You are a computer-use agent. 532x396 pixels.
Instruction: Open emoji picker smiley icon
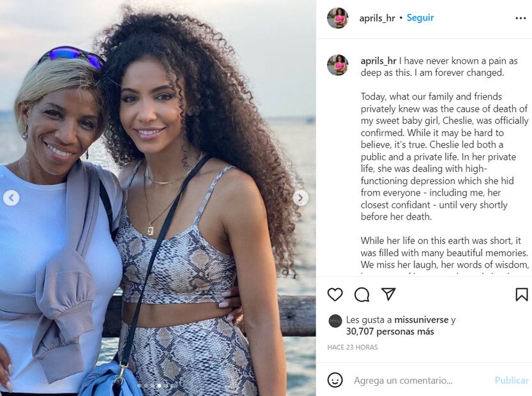(x=335, y=380)
